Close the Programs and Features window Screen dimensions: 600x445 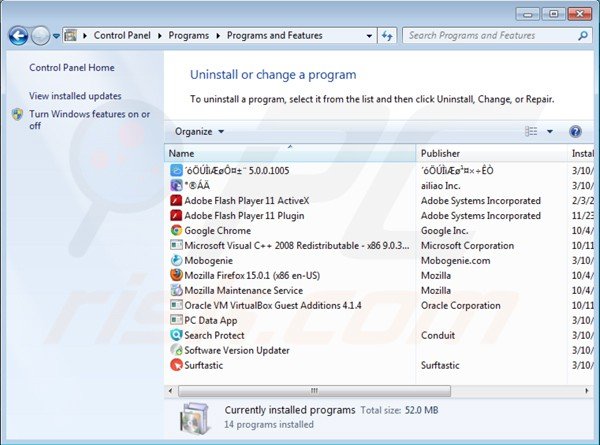tap(580, 15)
